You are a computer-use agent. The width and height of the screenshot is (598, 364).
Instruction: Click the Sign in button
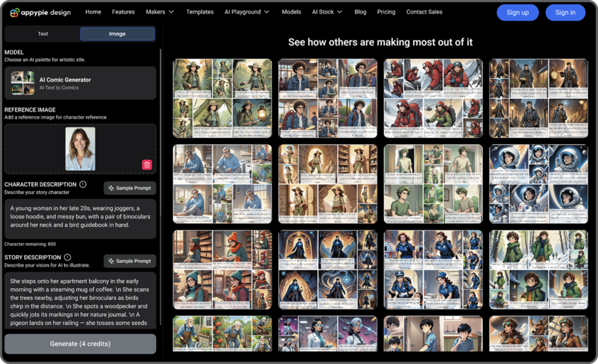[565, 13]
